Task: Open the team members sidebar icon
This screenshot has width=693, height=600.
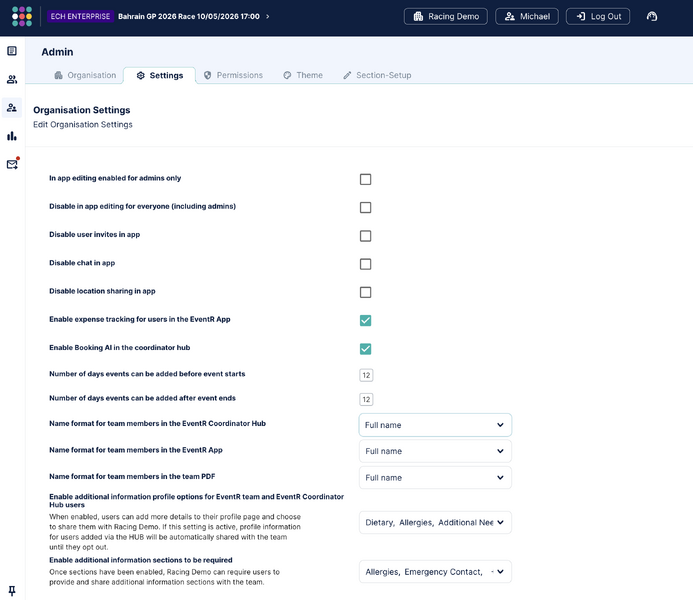Action: point(12,80)
